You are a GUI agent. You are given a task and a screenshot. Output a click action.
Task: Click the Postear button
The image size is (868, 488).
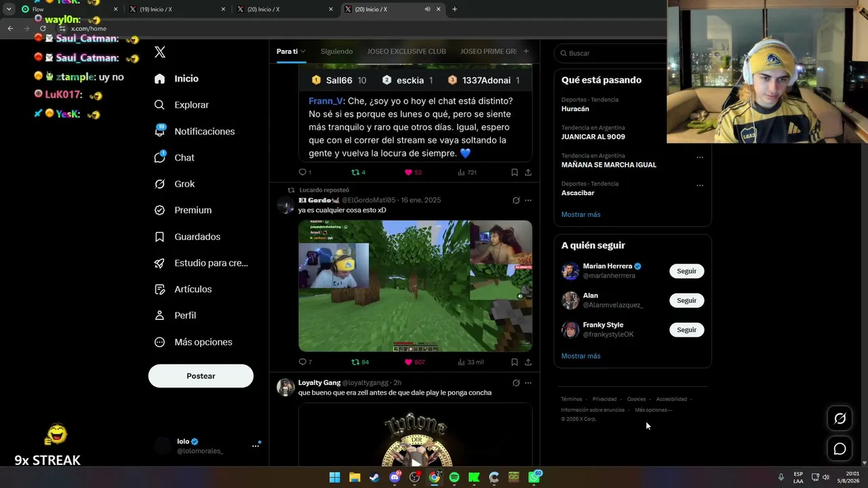(x=201, y=376)
